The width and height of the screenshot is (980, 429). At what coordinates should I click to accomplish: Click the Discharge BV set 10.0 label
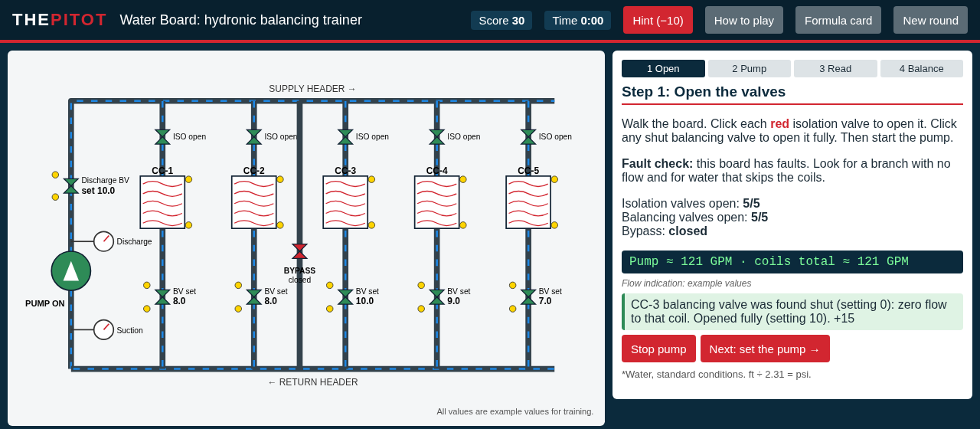[x=106, y=185]
